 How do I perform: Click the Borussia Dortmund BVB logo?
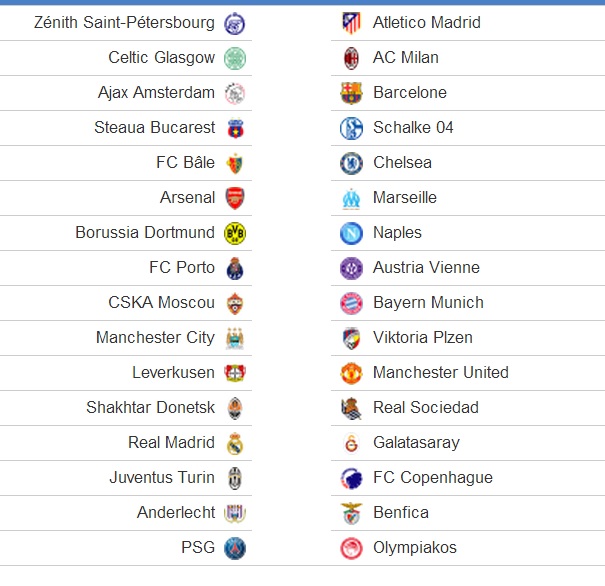pyautogui.click(x=235, y=233)
